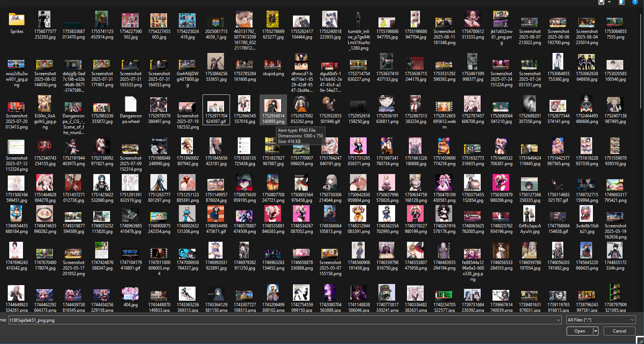This screenshot has width=644, height=344.
Task: Select 1754227590502.jpg thumbnail
Action: click(131, 20)
